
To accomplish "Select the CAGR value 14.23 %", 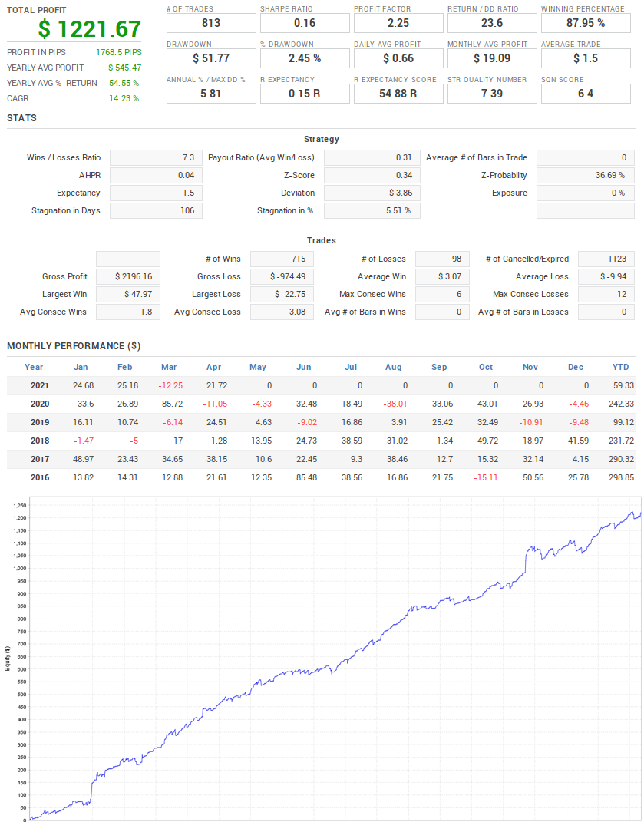I will (124, 98).
